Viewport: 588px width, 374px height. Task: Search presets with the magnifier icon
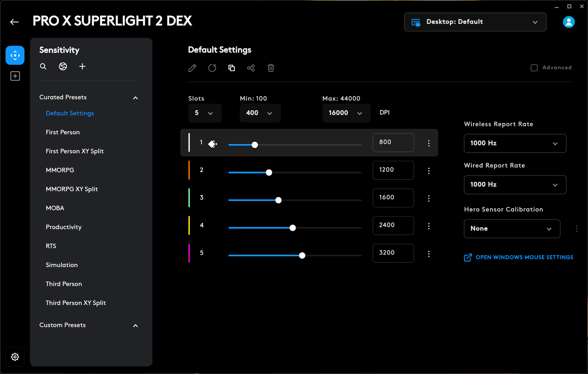(43, 67)
